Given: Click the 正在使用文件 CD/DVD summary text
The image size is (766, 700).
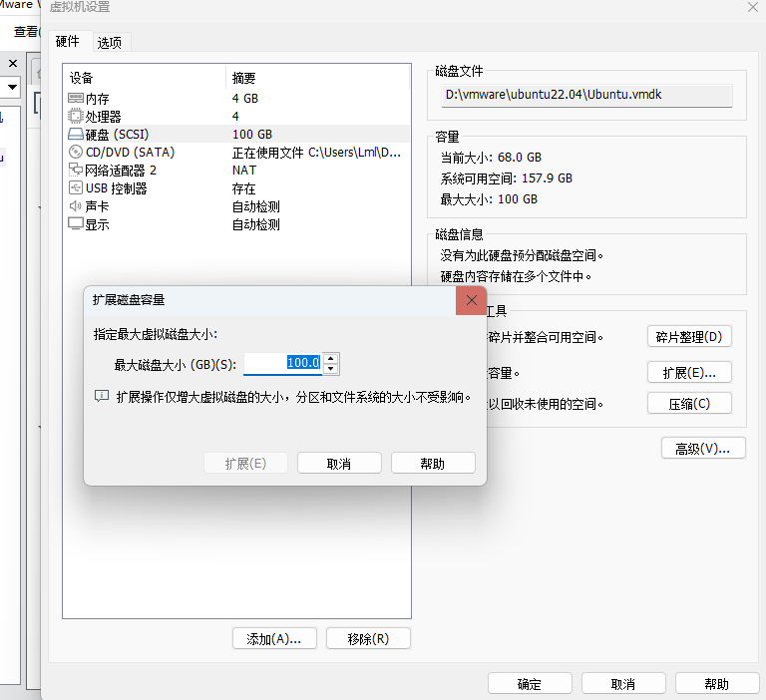Looking at the screenshot, I should click(x=316, y=153).
